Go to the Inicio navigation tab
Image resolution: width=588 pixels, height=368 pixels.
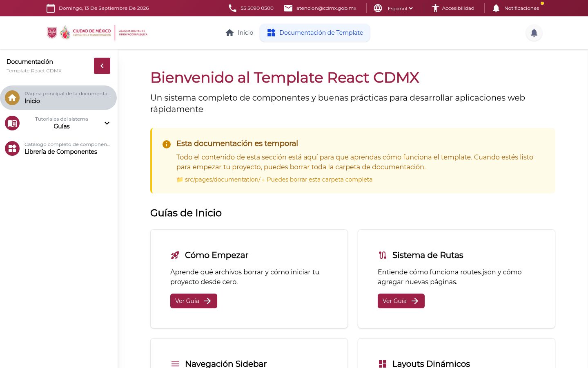coord(240,33)
